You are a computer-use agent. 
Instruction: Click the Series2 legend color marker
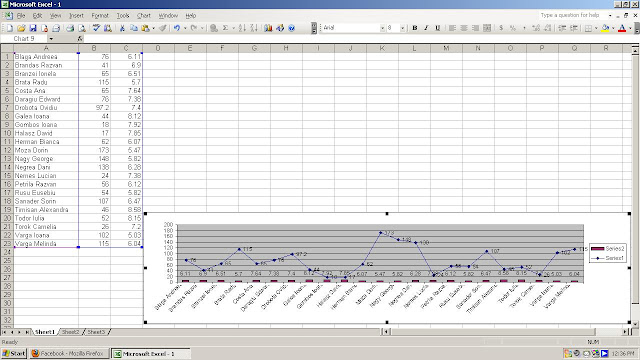coord(598,249)
